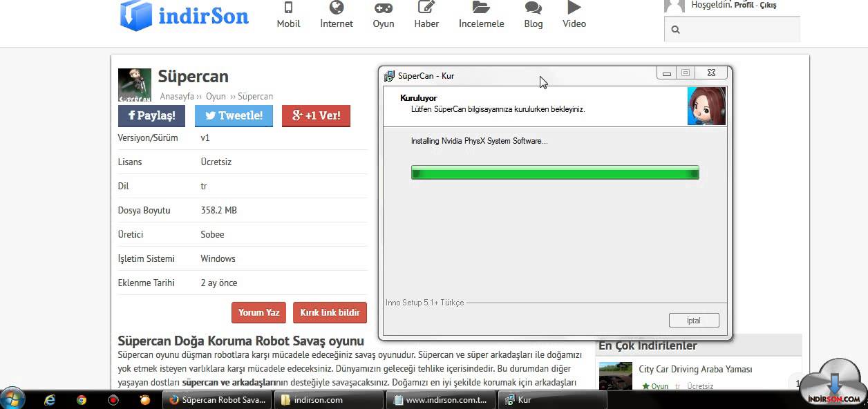The image size is (868, 409).
Task: Click the 'En Çok İndirilenler' section heading
Action: point(648,345)
